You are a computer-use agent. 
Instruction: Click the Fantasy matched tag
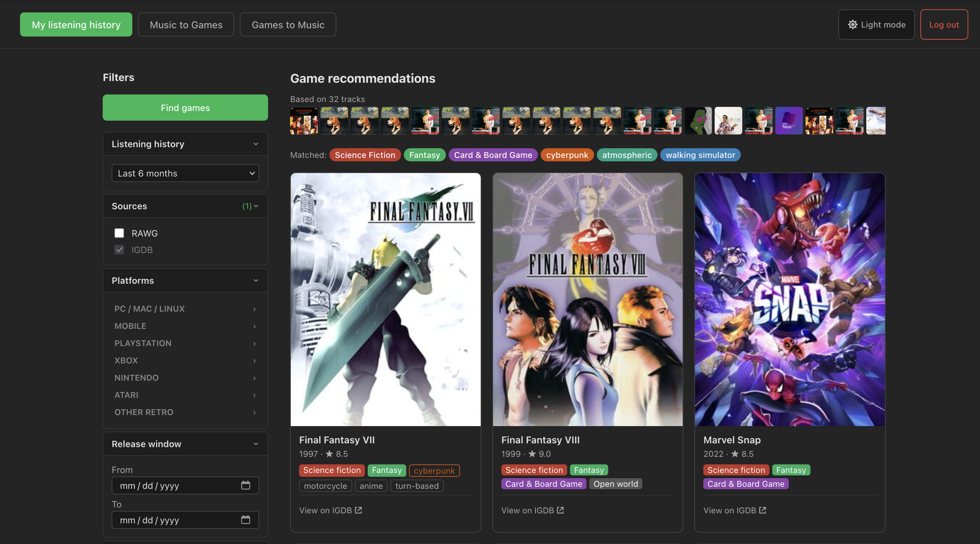coord(425,154)
